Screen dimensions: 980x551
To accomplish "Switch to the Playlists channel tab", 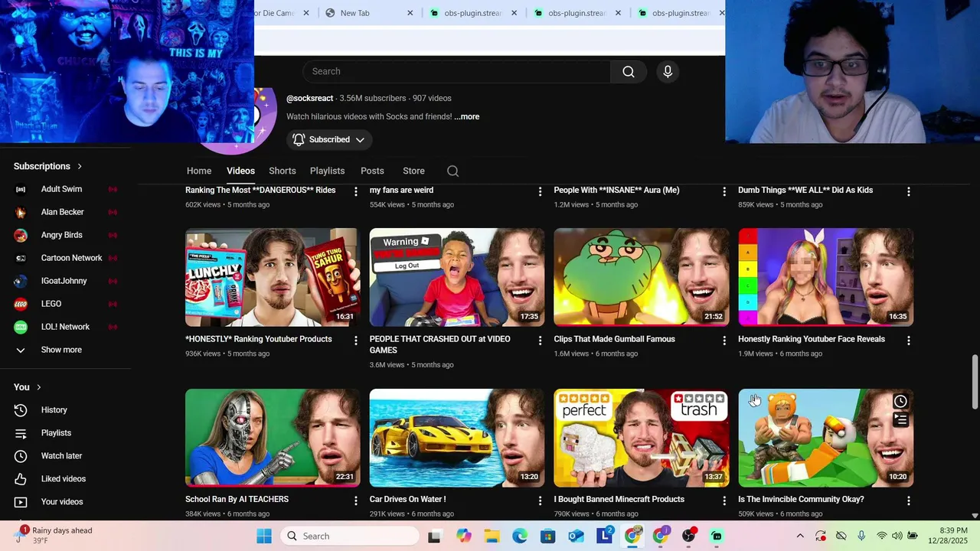I will 327,171.
